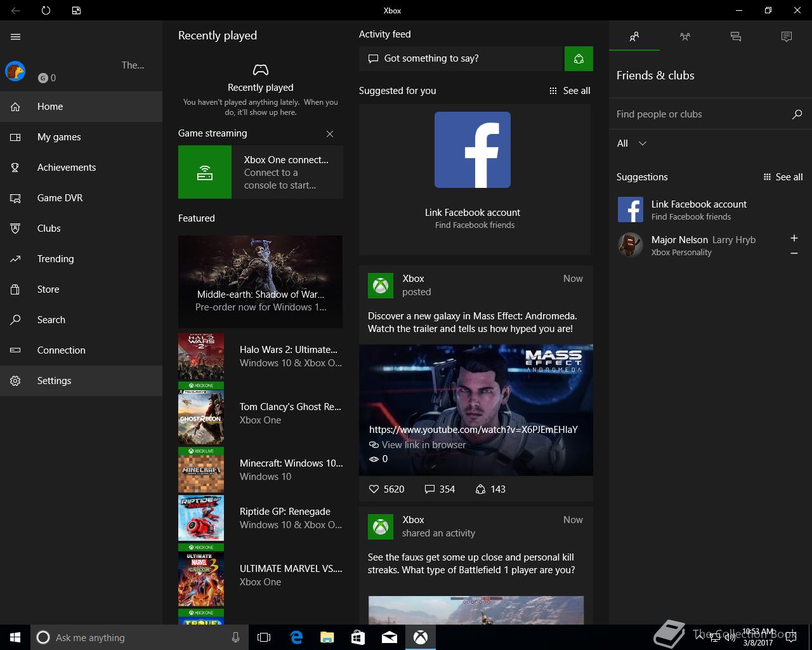Click the 'Got something to say?' field
The width and height of the screenshot is (812, 650).
pyautogui.click(x=461, y=58)
